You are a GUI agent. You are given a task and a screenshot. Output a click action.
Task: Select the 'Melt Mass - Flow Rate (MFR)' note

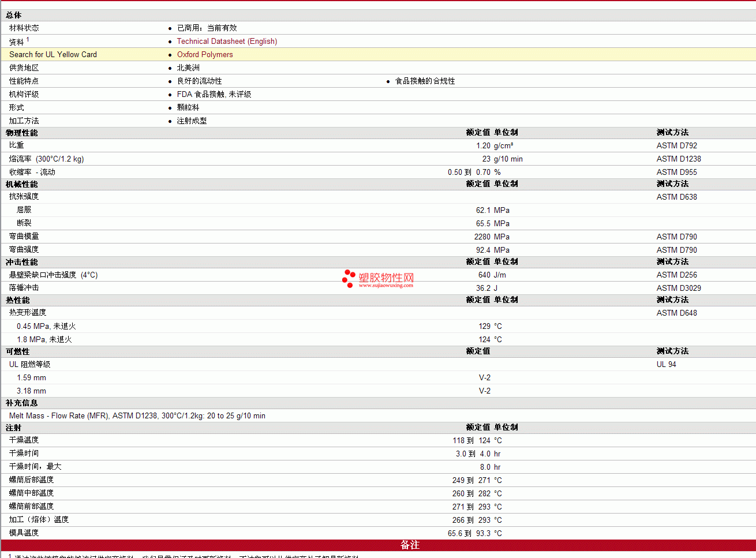point(137,416)
